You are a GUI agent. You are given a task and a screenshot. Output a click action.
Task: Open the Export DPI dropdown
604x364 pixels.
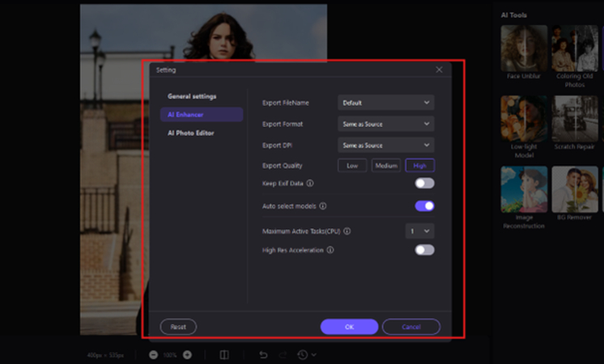[x=386, y=145]
